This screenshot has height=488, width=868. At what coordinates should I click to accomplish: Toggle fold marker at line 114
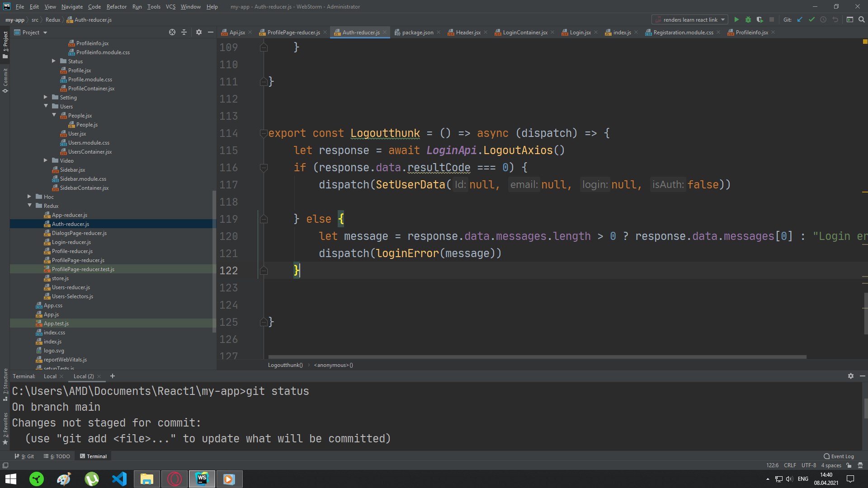click(x=264, y=133)
